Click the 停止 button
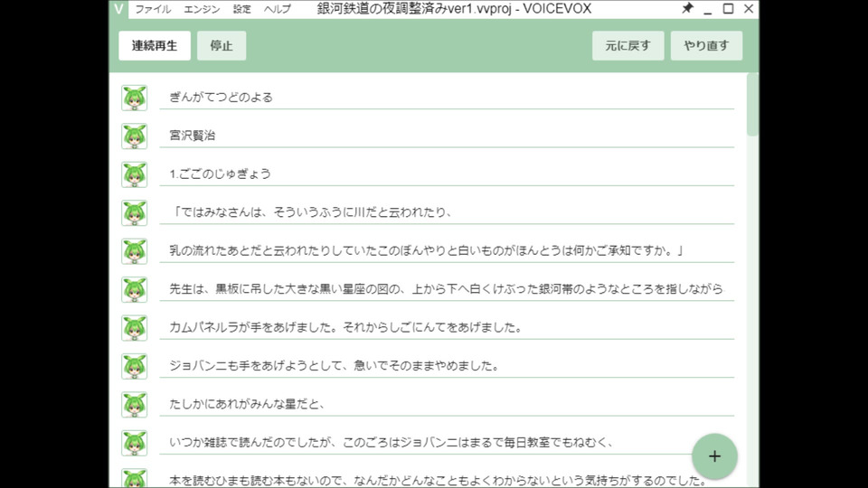This screenshot has width=868, height=488. point(222,45)
